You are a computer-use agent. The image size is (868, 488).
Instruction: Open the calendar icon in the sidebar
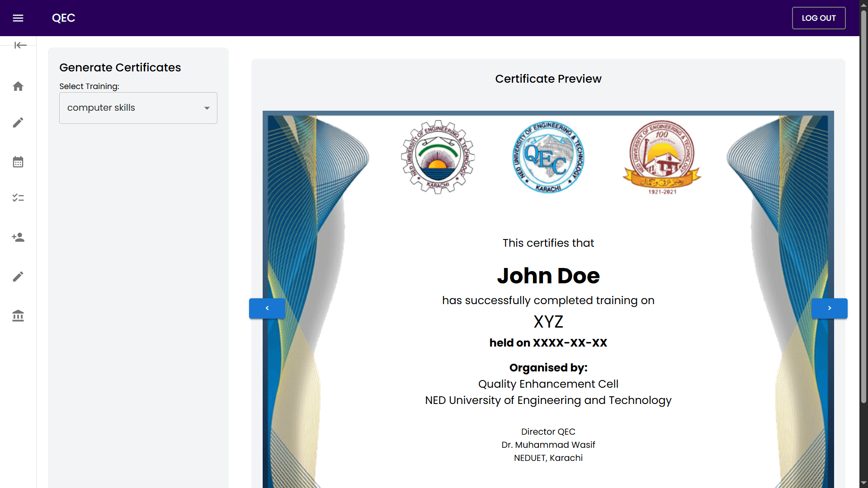(x=18, y=161)
